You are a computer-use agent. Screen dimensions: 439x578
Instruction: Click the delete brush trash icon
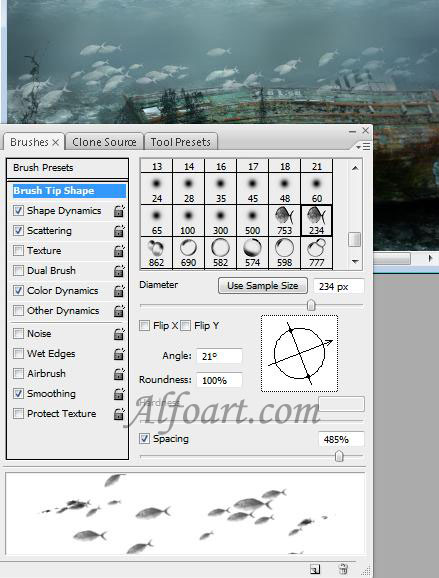coord(343,568)
